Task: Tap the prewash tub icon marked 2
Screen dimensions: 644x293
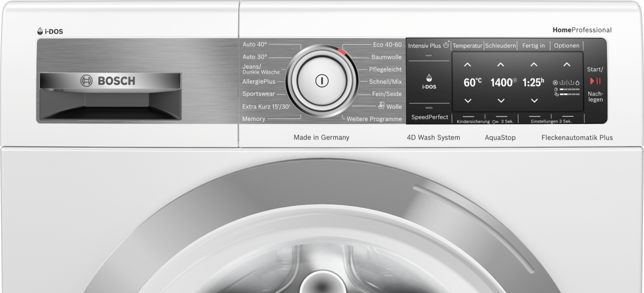Action: [562, 83]
